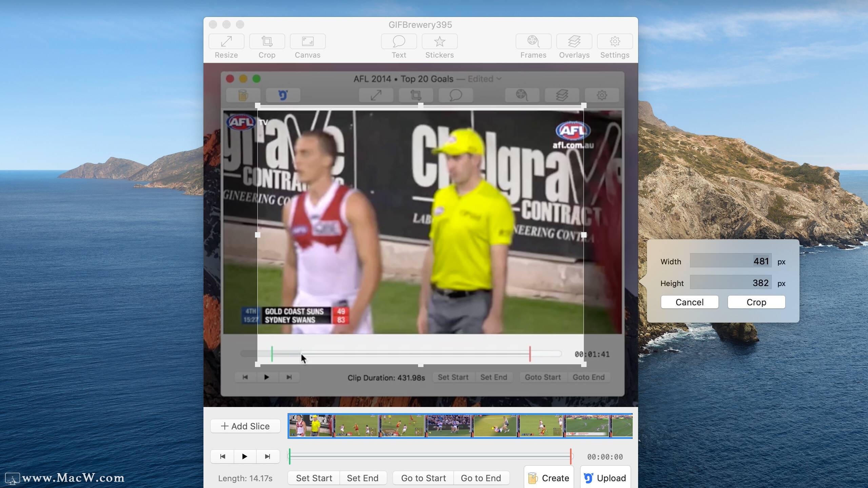
Task: Click Goto End in video window
Action: [x=589, y=377]
